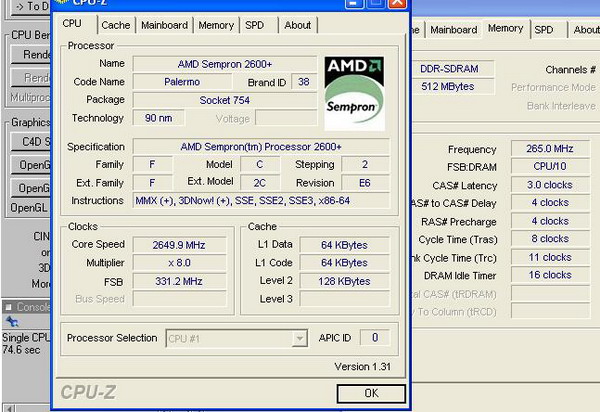Image resolution: width=600 pixels, height=412 pixels.
Task: Click the blue pin icon below Console
Action: click(x=12, y=321)
